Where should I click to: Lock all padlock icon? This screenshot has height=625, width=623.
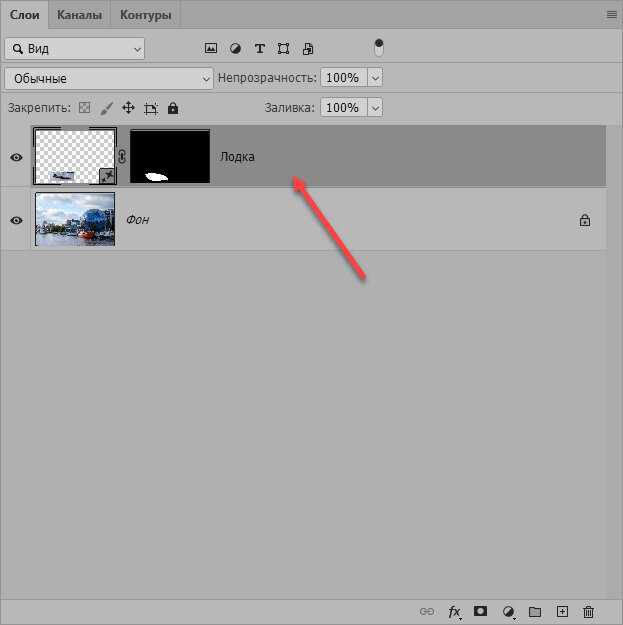173,108
